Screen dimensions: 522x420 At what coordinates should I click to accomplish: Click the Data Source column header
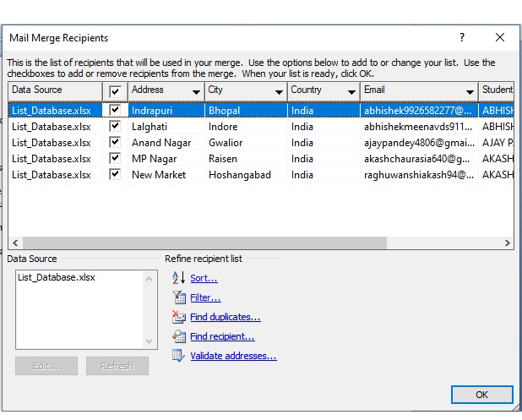pos(55,91)
